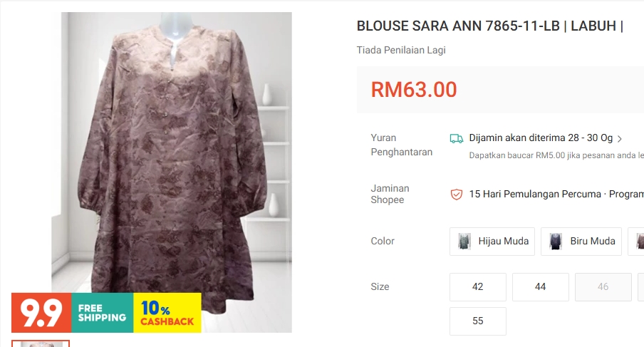The height and width of the screenshot is (347, 644).
Task: Open the guaranteed delivery 28 - 30 Og details
Action: pos(541,138)
